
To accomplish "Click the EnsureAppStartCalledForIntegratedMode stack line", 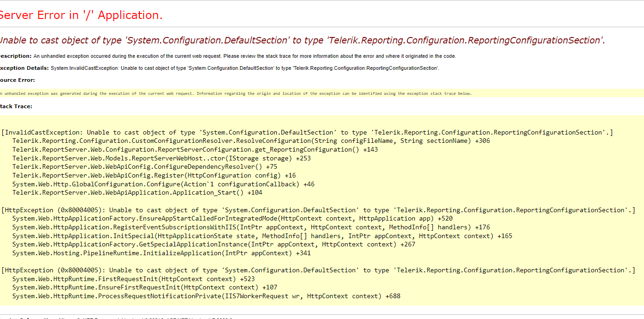I will pos(232,219).
